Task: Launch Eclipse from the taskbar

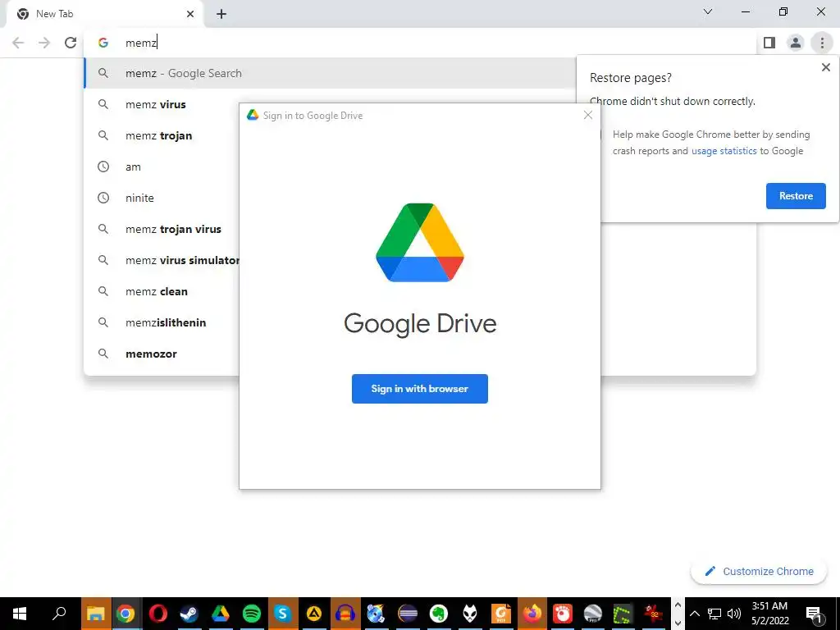Action: [x=407, y=614]
